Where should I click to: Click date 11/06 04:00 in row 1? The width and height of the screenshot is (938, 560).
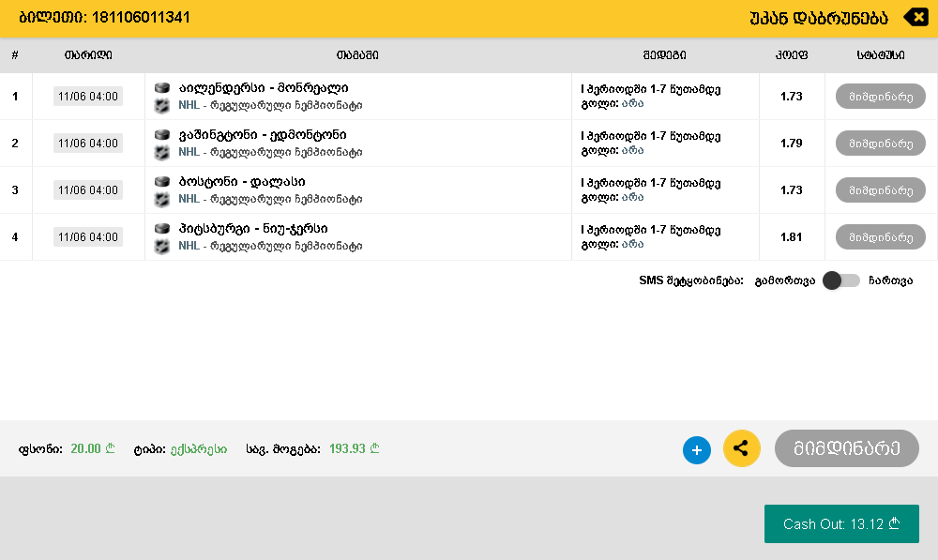[x=88, y=97]
